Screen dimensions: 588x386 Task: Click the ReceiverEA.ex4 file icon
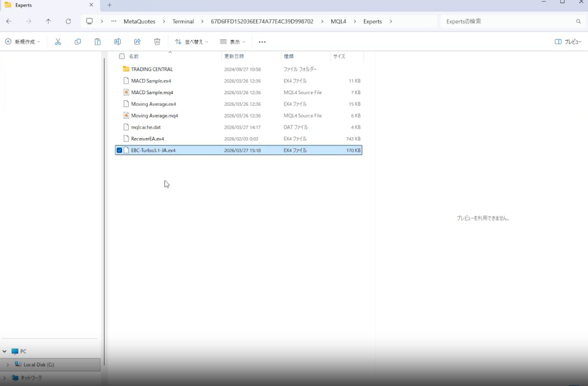coord(126,139)
